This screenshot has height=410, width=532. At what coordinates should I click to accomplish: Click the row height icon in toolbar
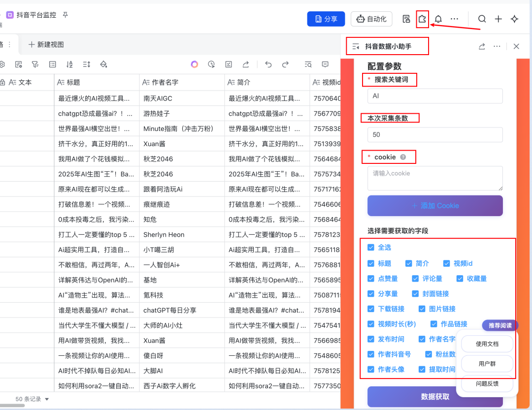tap(87, 64)
